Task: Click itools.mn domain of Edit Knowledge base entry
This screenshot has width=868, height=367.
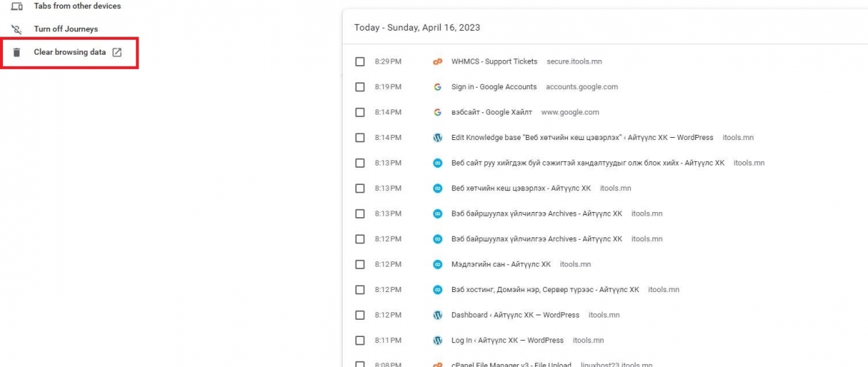Action: click(x=738, y=138)
